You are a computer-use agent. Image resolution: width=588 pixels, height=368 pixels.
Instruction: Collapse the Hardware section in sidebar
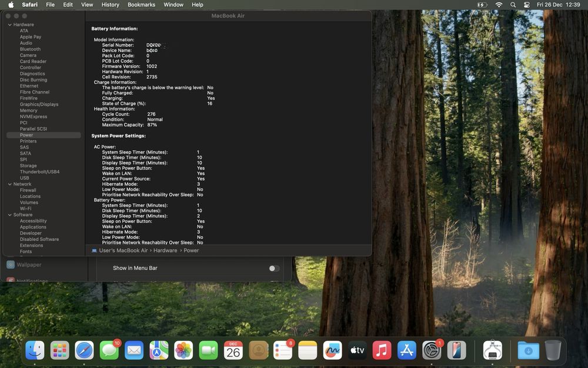pos(9,25)
